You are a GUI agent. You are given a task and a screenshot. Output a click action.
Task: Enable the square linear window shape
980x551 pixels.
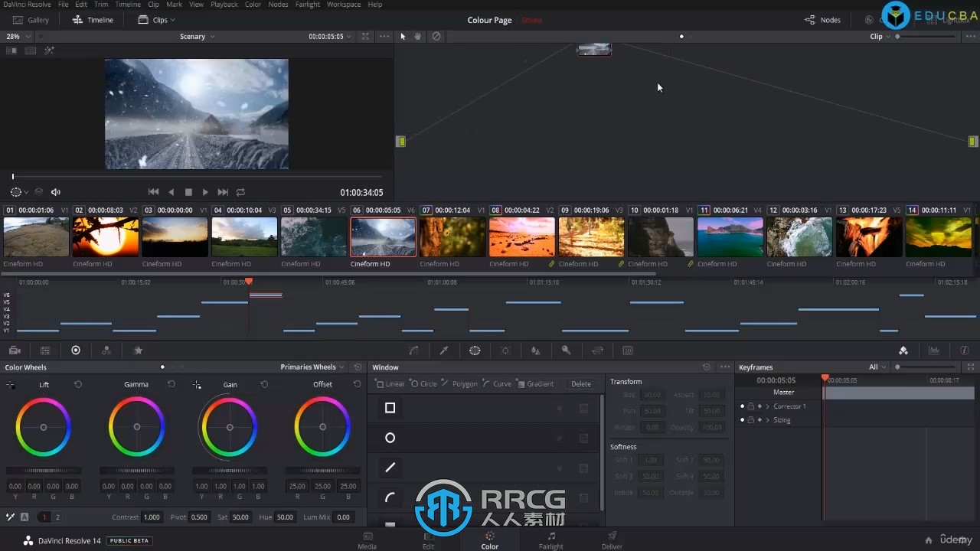[390, 408]
